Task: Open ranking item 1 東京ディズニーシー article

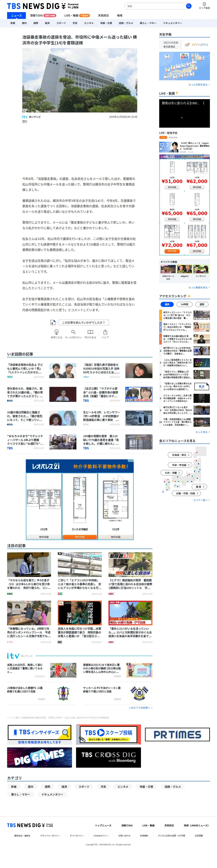Action: [185, 315]
